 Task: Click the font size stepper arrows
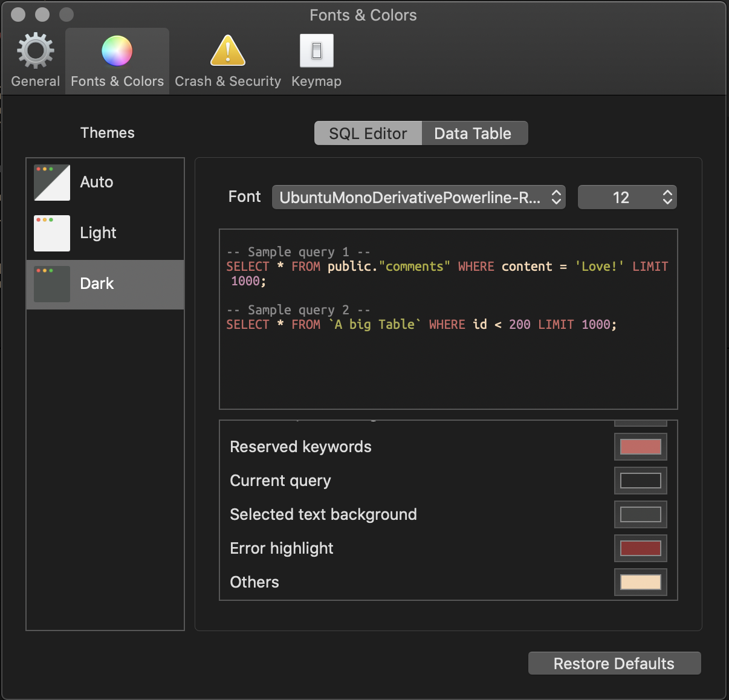(x=667, y=197)
